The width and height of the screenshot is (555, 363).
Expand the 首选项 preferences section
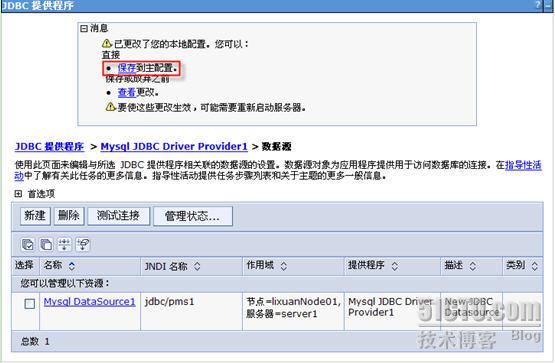tap(18, 194)
